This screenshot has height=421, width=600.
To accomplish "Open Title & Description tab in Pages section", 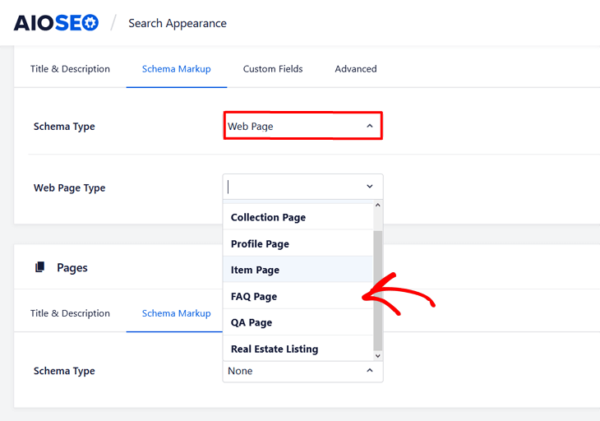I will tap(70, 313).
